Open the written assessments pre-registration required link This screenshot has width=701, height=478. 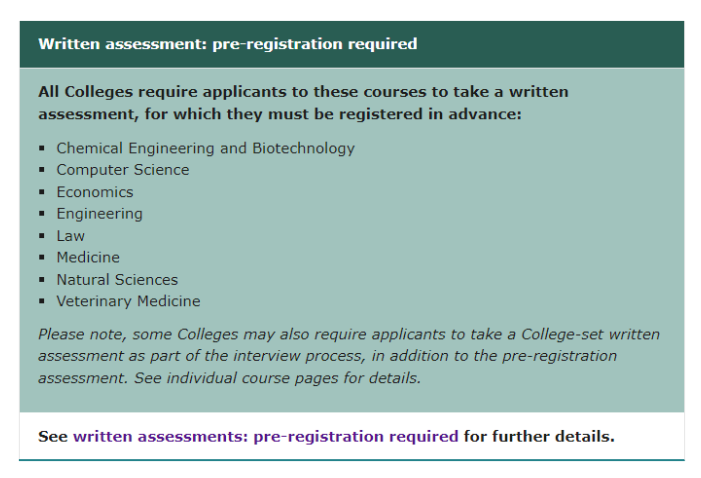click(265, 437)
